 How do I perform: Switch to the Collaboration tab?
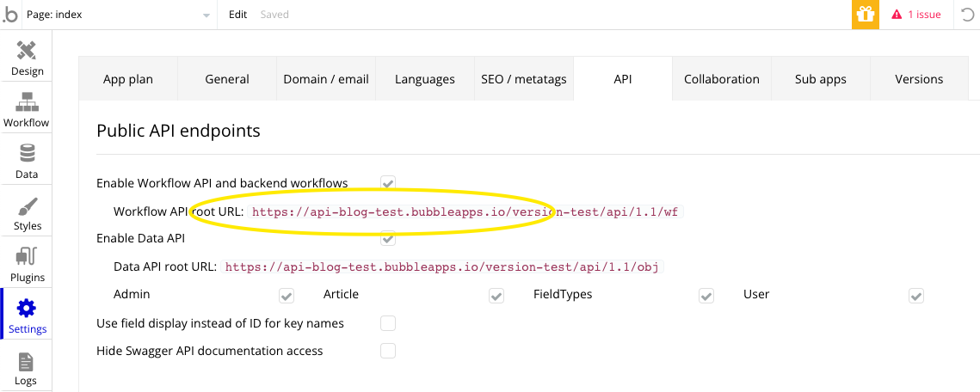point(721,78)
